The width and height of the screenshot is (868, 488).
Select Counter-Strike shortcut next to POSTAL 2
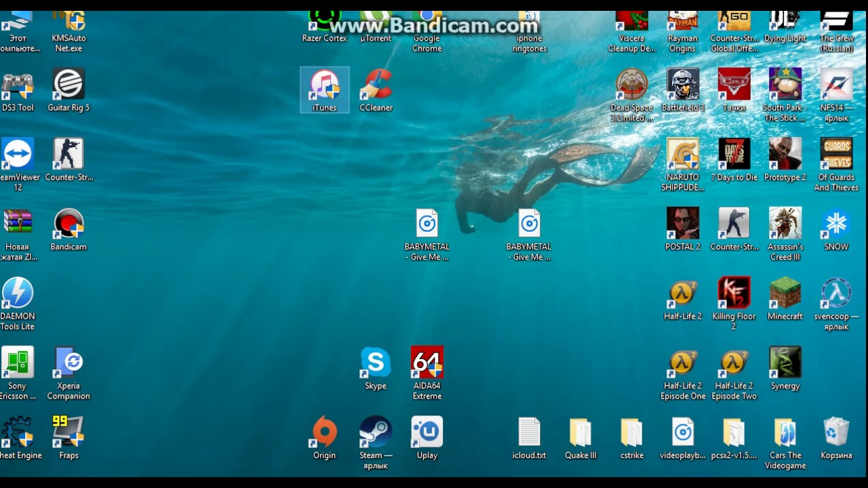pyautogui.click(x=734, y=224)
